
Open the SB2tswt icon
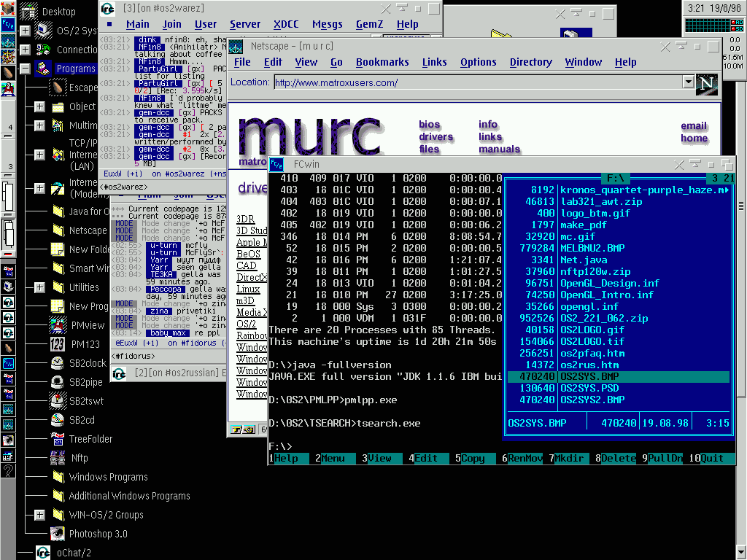click(58, 401)
